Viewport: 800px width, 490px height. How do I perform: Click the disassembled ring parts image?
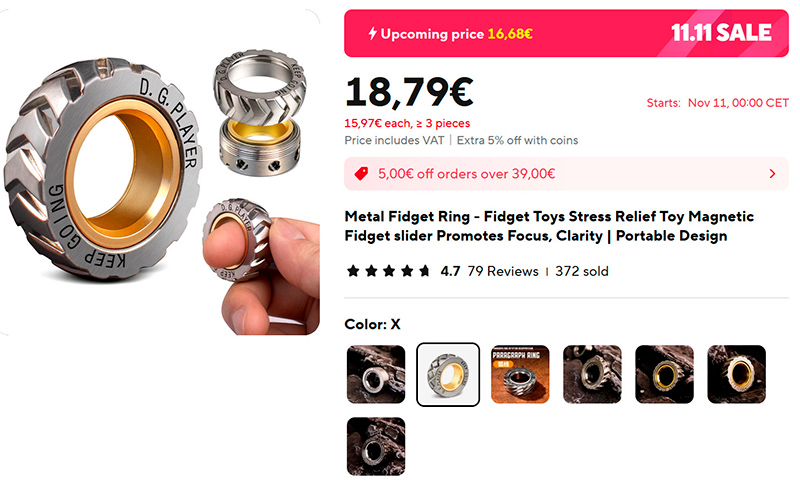260,113
